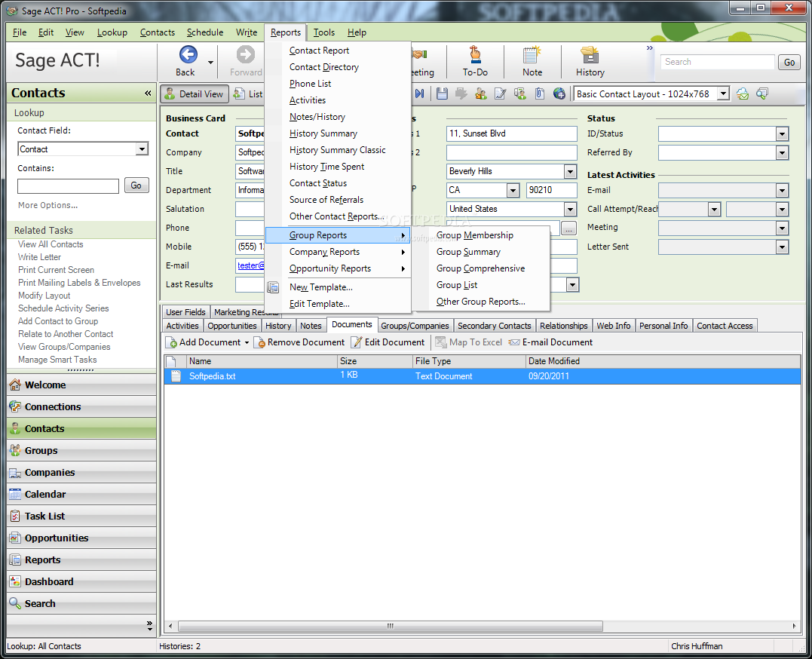Click the horizontal scrollbar in documents list
Image resolution: width=812 pixels, height=659 pixels.
391,626
